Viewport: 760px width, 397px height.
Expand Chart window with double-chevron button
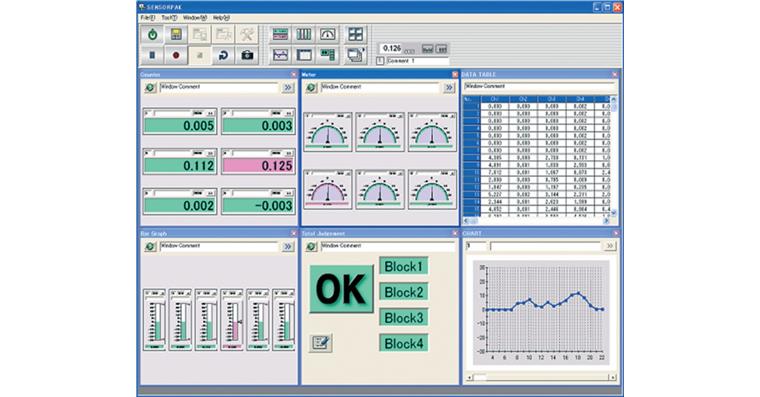pyautogui.click(x=610, y=246)
